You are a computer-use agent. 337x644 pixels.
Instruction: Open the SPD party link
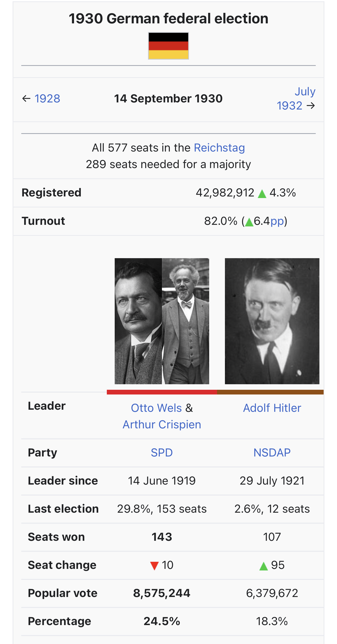point(162,453)
